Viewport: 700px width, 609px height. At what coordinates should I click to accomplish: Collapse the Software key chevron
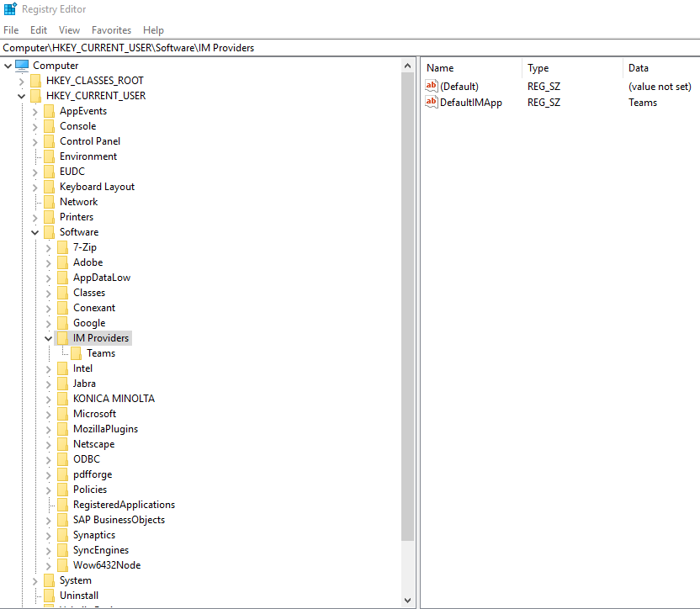(34, 233)
